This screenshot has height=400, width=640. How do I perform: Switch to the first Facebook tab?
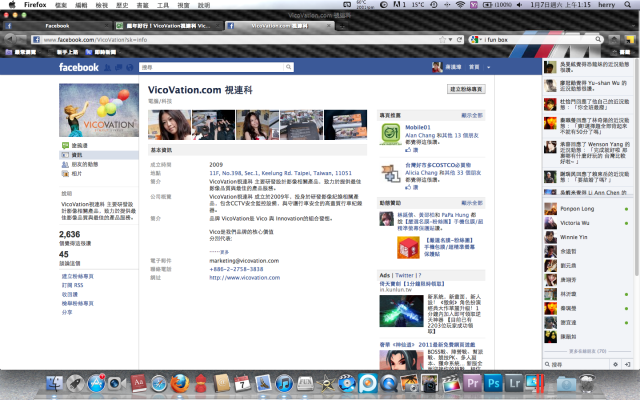coord(57,26)
